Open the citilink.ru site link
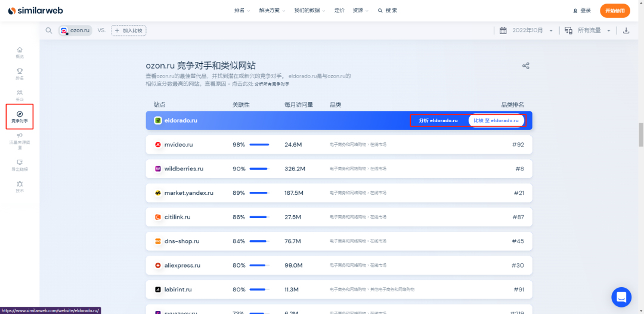Image resolution: width=644 pixels, height=314 pixels. point(178,217)
